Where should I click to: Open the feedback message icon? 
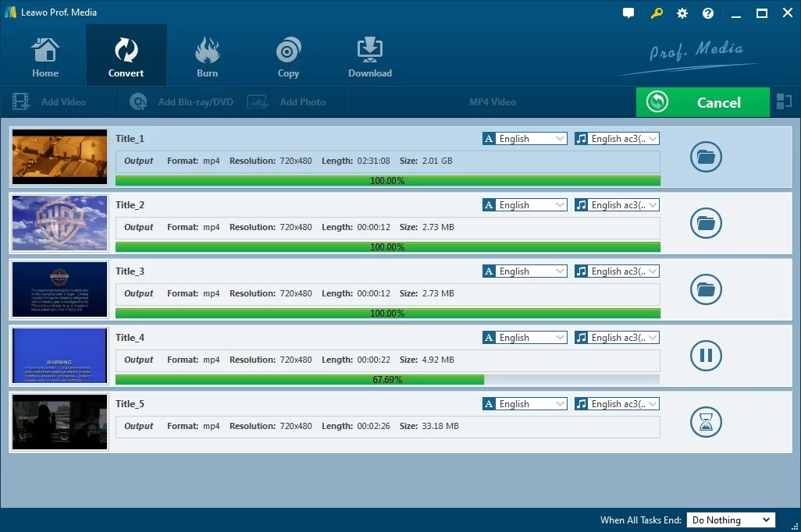628,12
